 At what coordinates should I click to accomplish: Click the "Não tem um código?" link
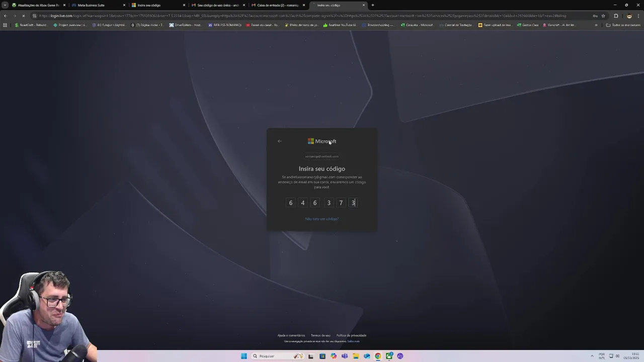pyautogui.click(x=322, y=219)
